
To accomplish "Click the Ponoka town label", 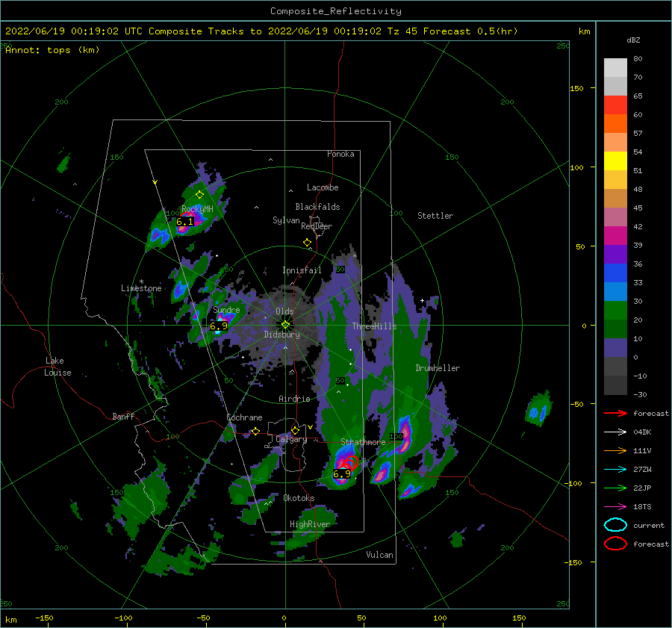I will [x=340, y=154].
